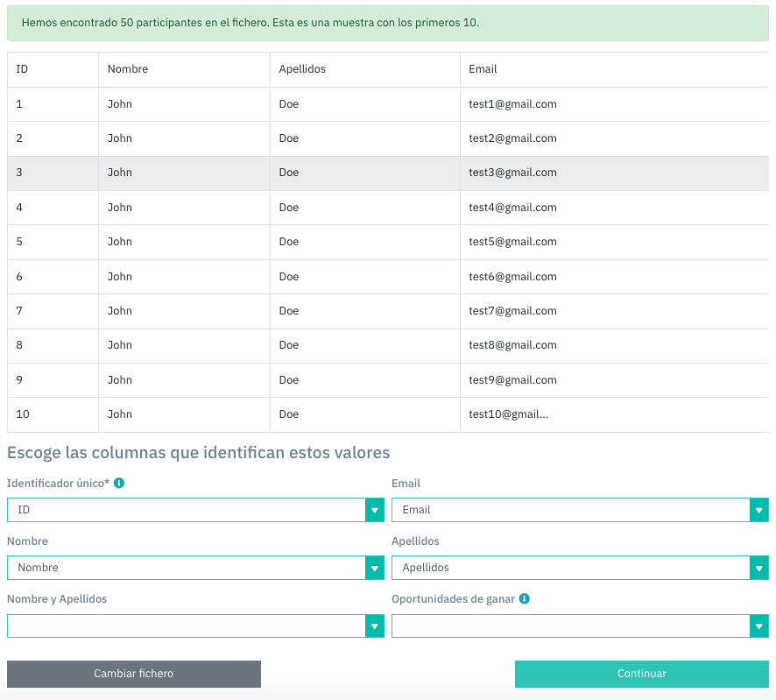Click info icon next to Identificador único

click(x=119, y=483)
